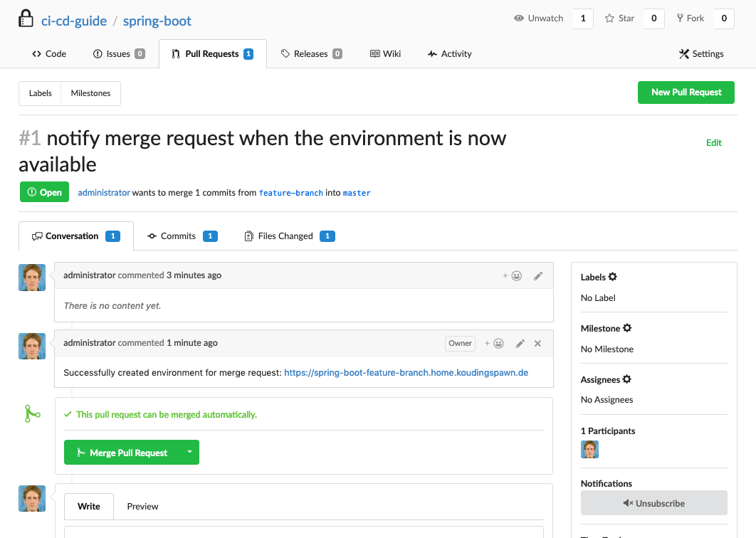Delete the environment comment with X icon
This screenshot has width=756, height=538.
(538, 343)
